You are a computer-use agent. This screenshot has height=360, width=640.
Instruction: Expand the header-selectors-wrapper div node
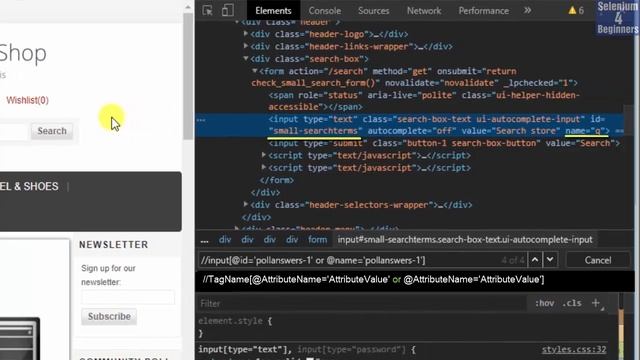[246, 204]
